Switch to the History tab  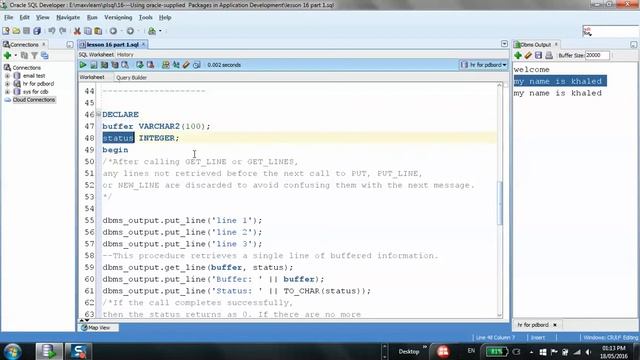(125, 55)
